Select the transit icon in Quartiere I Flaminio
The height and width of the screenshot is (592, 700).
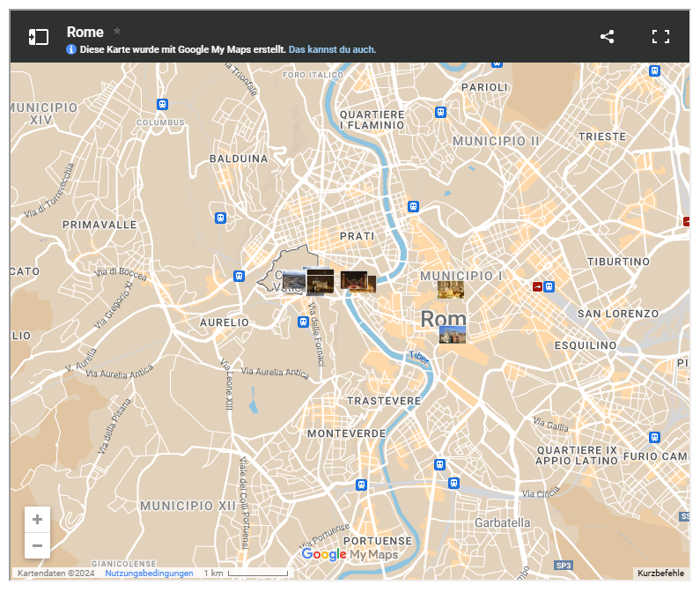(x=440, y=112)
